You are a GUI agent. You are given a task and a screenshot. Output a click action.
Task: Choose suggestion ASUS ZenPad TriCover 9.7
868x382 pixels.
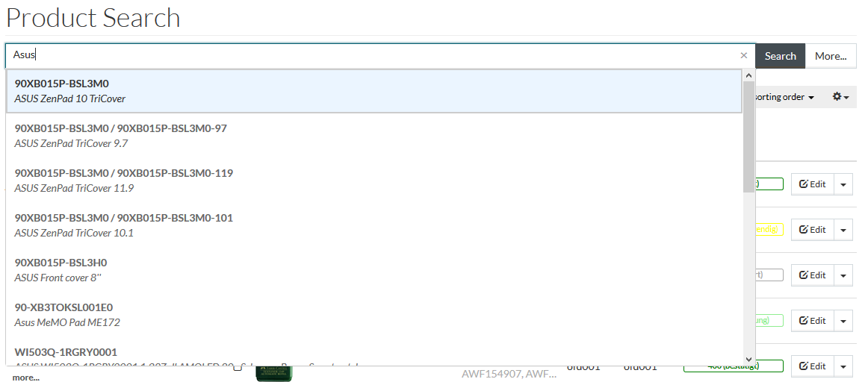coord(373,136)
